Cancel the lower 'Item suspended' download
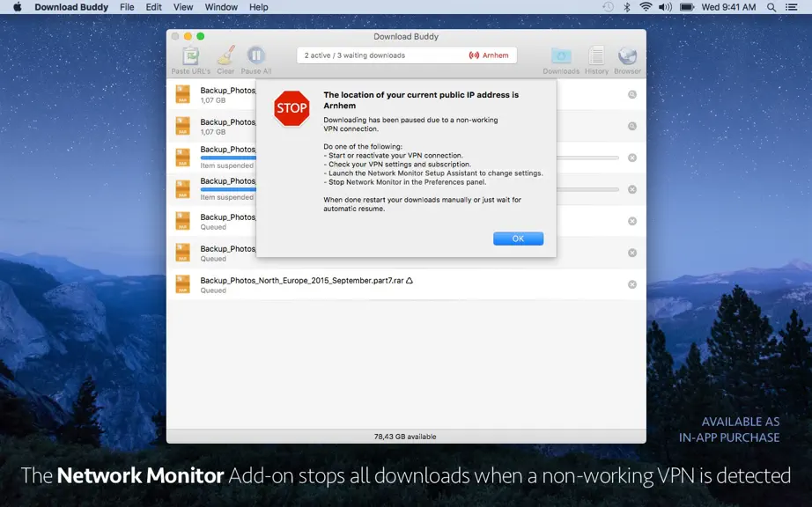812x507 pixels. pos(631,189)
